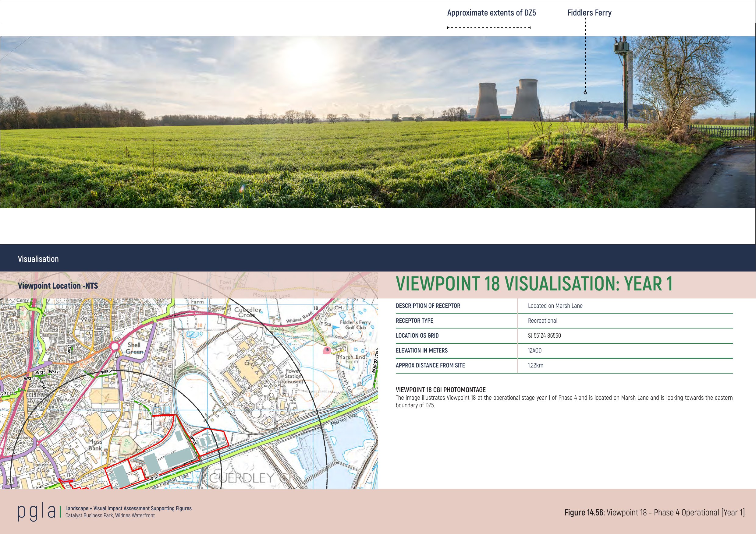Click the Approximate extents of DZ5 label

click(x=491, y=13)
